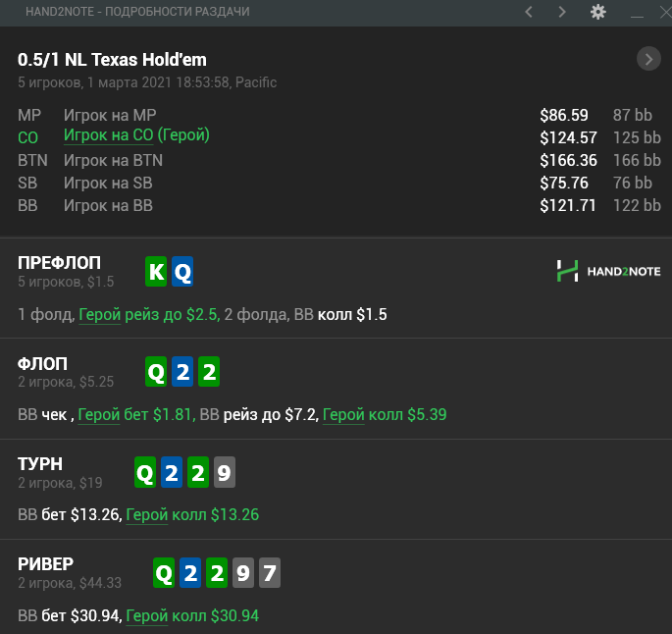The image size is (672, 634).
Task: Minimize the hand details window
Action: click(637, 17)
